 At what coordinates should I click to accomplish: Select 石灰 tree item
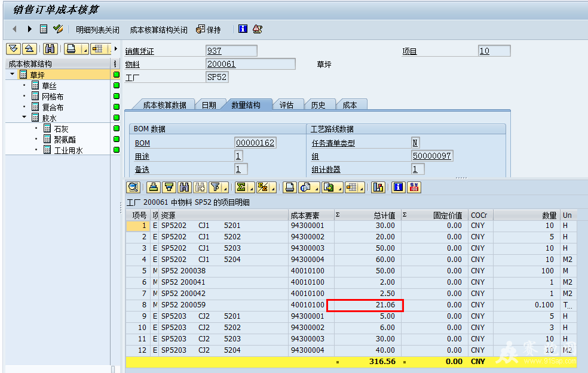point(61,129)
